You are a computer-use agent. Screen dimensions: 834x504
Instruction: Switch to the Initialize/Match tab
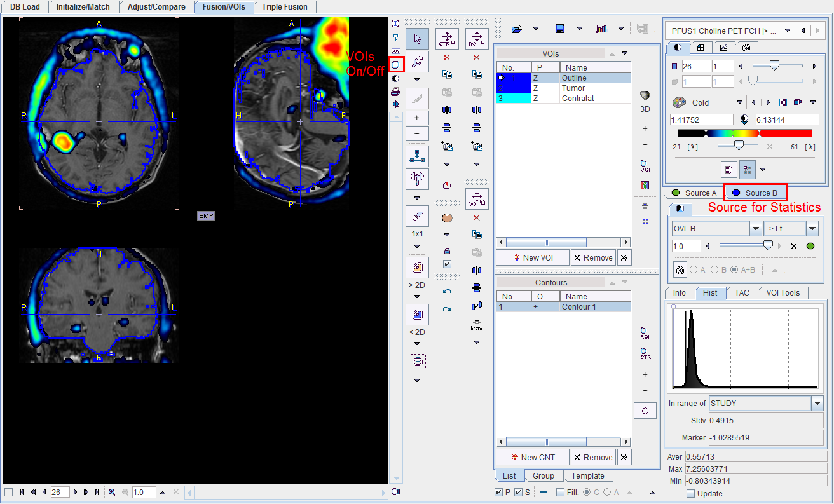(x=83, y=7)
